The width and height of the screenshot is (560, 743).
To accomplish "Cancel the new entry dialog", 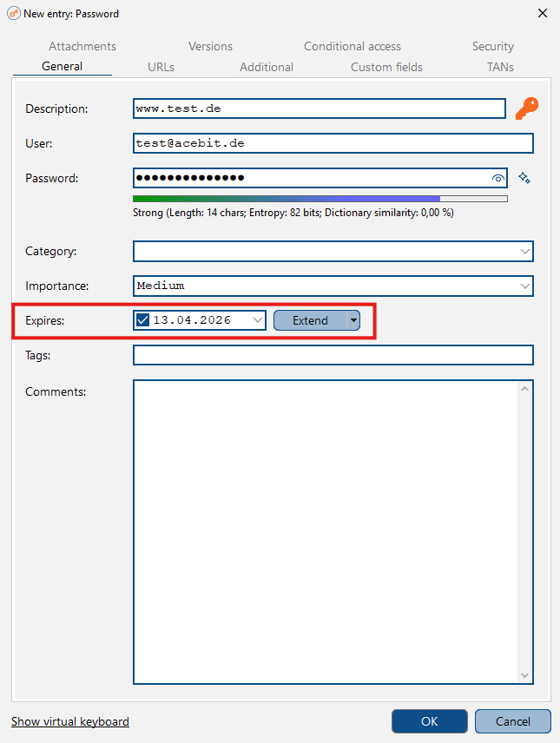I will [x=513, y=721].
